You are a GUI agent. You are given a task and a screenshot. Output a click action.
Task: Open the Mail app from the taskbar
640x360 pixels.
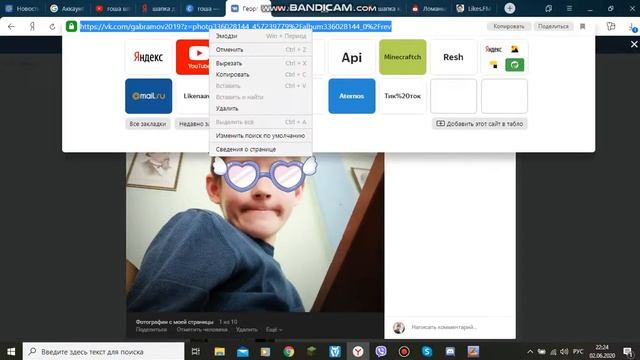pos(242,351)
